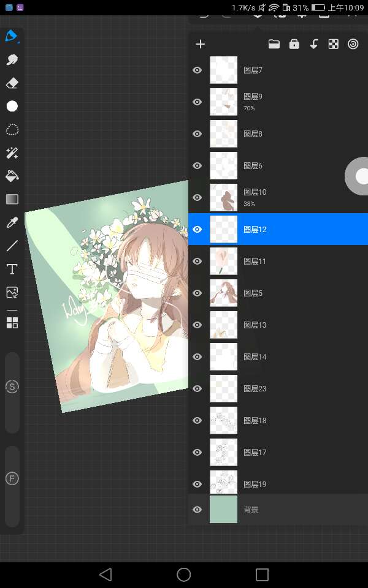Select the eraser tool
The height and width of the screenshot is (588, 368).
(x=12, y=83)
